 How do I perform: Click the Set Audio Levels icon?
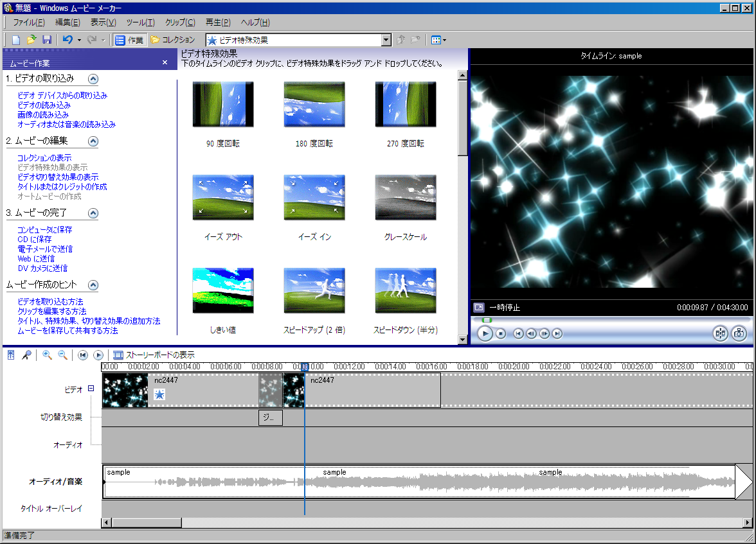coord(11,355)
